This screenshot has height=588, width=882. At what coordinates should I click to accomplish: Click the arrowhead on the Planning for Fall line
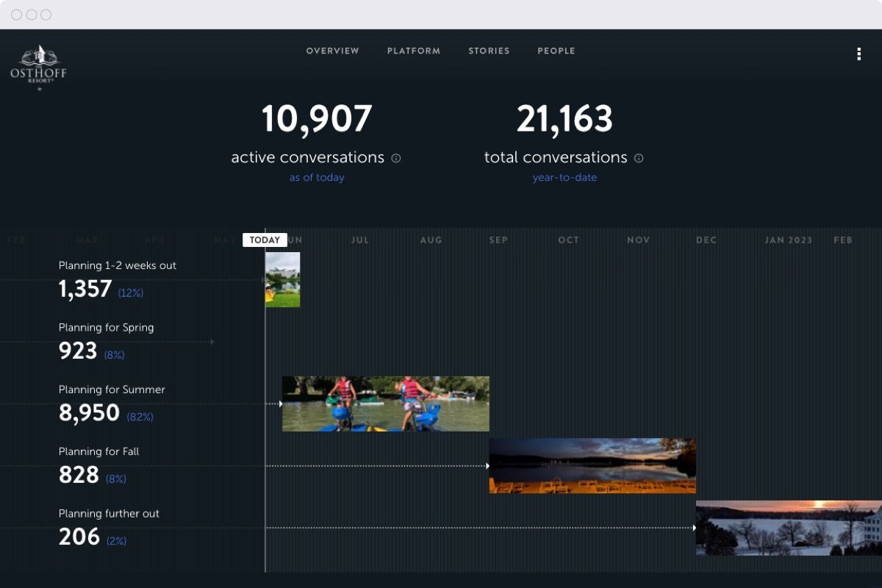487,465
